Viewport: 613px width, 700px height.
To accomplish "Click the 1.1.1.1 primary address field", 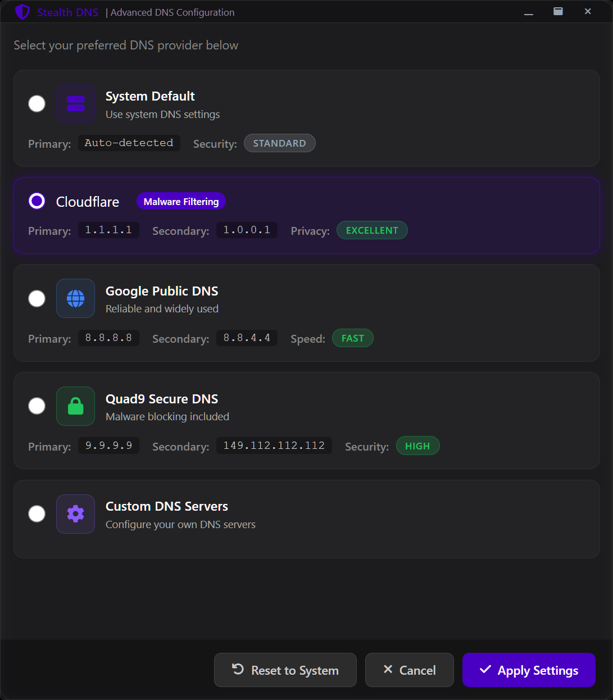I will [108, 230].
